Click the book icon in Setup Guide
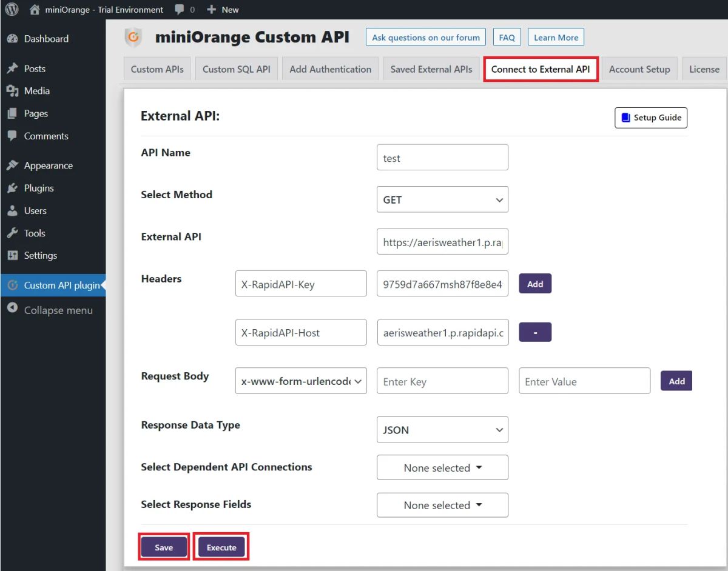This screenshot has height=571, width=728. click(x=626, y=118)
